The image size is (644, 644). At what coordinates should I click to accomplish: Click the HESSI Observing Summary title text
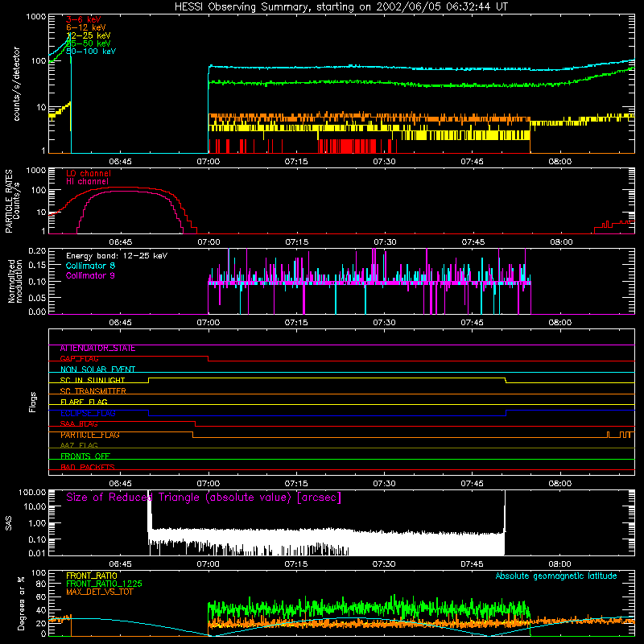coord(341,7)
